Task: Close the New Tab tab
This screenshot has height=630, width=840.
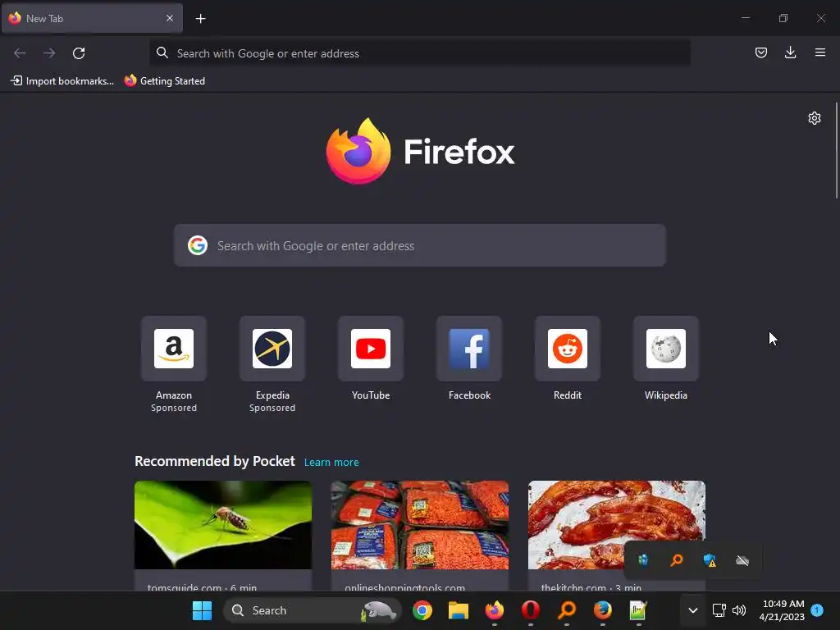Action: [x=169, y=18]
